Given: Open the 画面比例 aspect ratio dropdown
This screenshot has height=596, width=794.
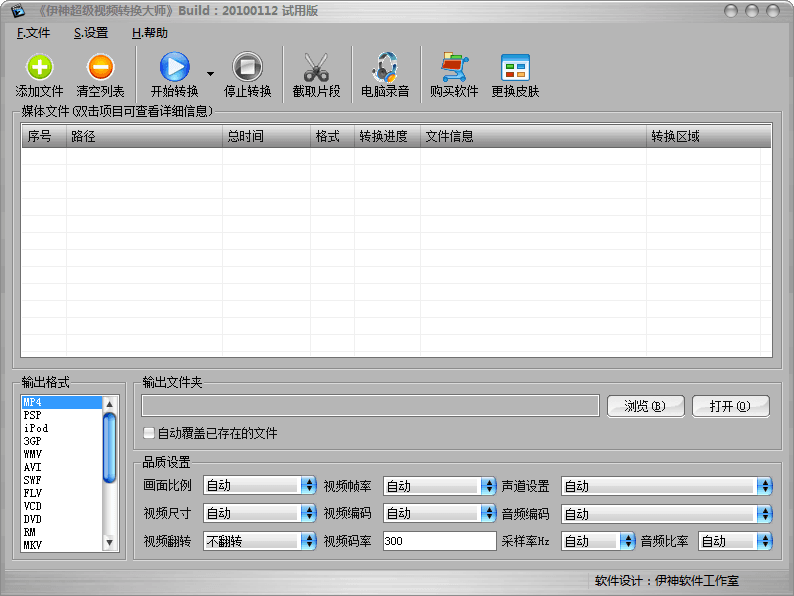Looking at the screenshot, I should 259,486.
